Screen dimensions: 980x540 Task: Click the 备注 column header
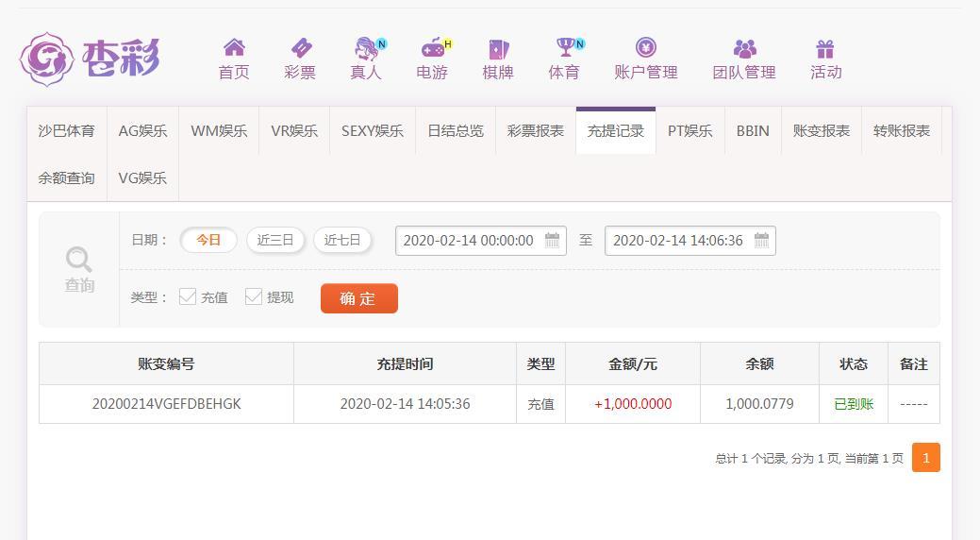pyautogui.click(x=914, y=364)
